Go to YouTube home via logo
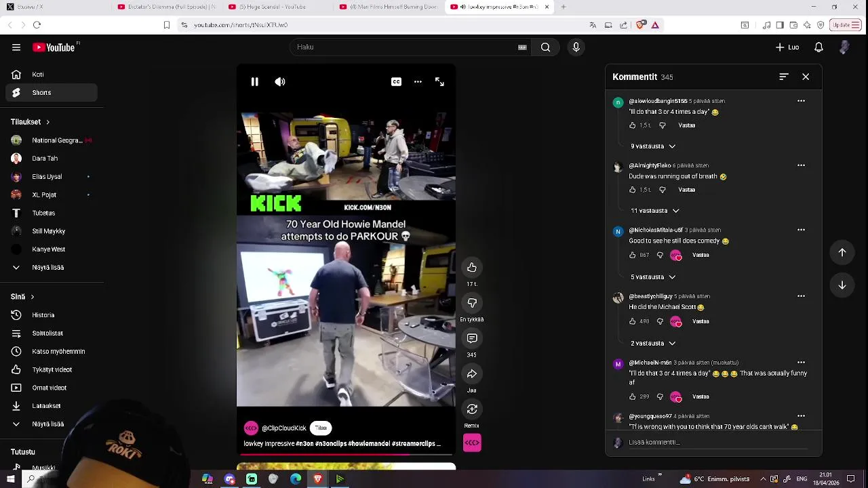 (x=54, y=47)
